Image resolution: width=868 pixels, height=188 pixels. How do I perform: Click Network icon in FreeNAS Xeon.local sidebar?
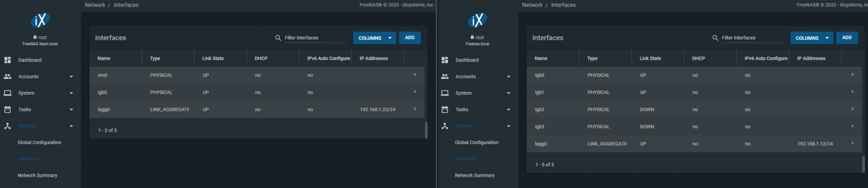(x=7, y=126)
